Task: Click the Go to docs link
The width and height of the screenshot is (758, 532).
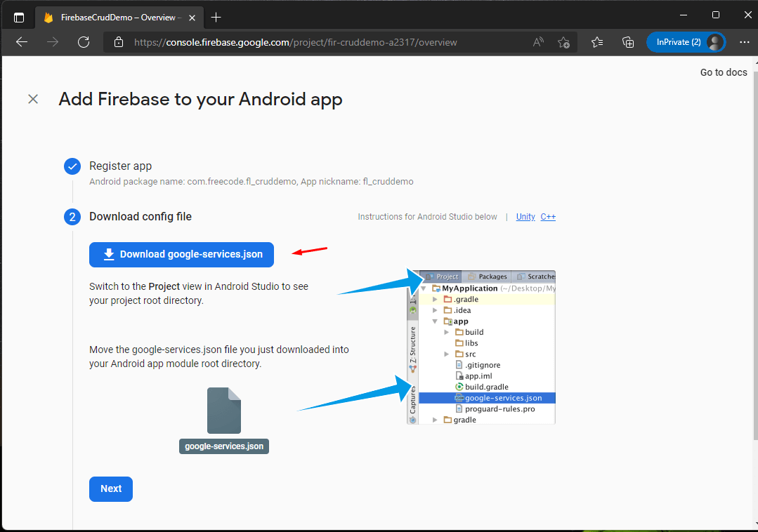Action: 723,72
